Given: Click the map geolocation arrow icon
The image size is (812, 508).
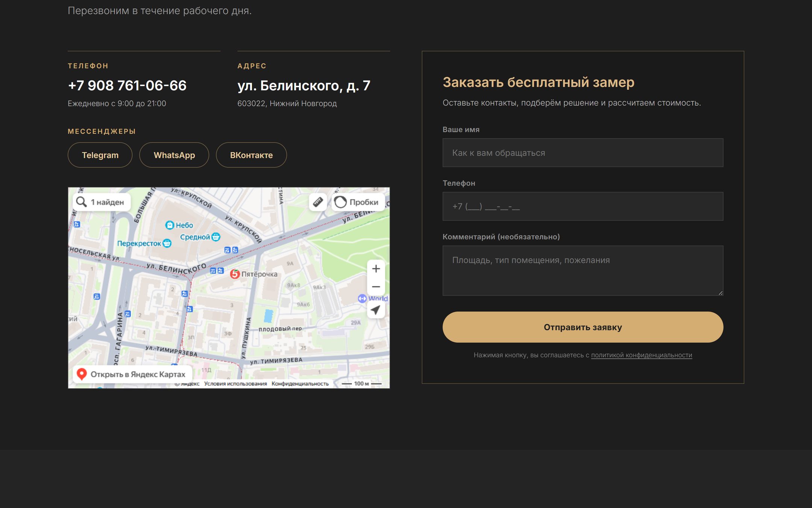Looking at the screenshot, I should (x=376, y=310).
